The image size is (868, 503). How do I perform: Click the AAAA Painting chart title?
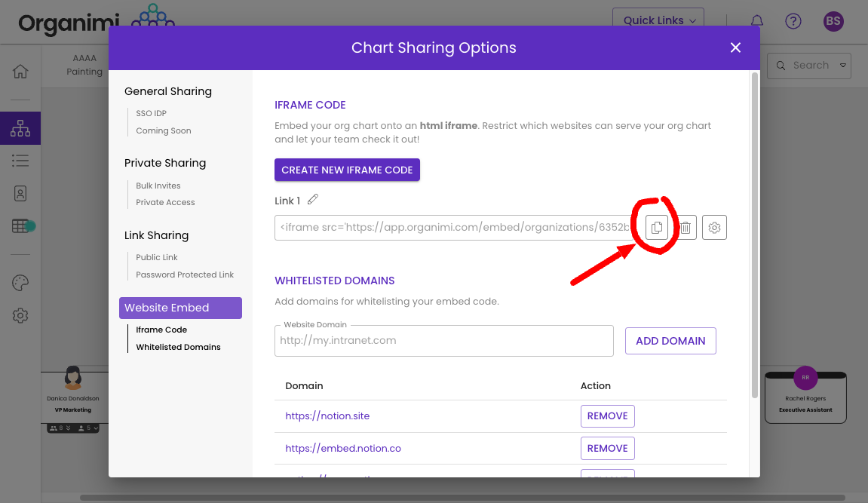[x=84, y=65]
